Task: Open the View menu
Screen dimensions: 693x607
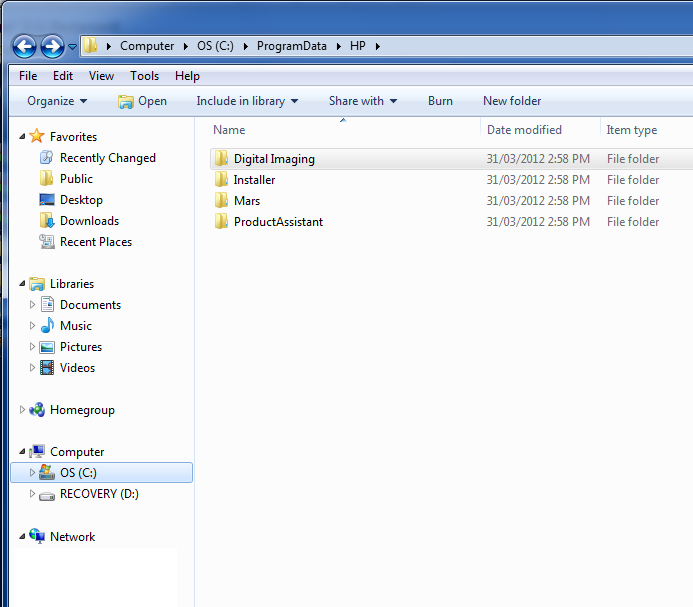Action: (x=101, y=76)
